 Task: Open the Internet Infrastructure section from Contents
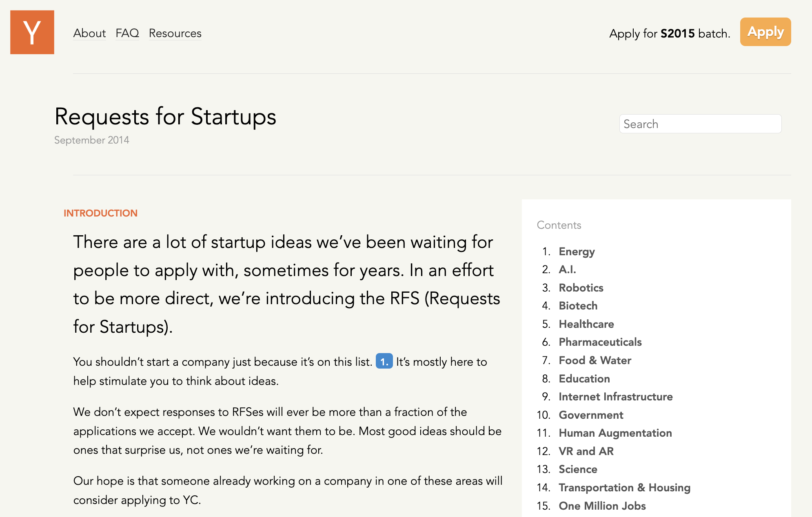coord(615,396)
